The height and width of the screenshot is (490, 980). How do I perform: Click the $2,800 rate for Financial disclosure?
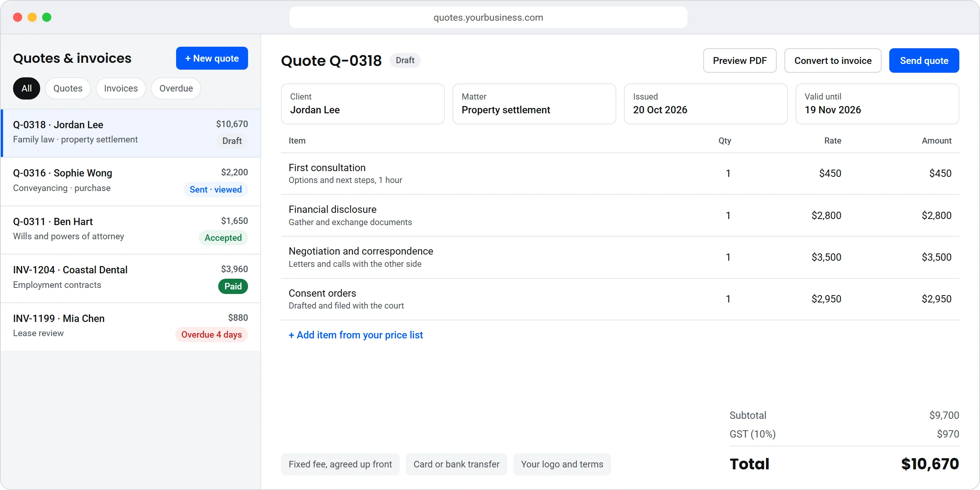tap(826, 216)
